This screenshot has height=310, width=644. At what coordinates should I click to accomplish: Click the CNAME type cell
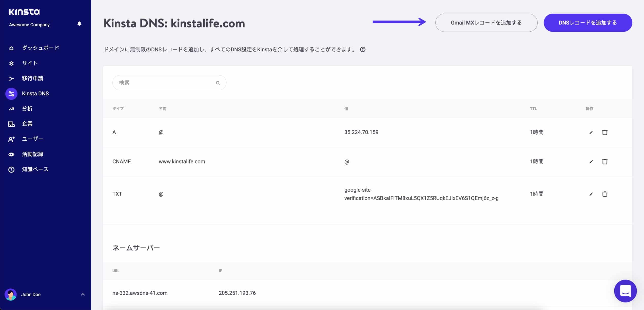point(122,162)
